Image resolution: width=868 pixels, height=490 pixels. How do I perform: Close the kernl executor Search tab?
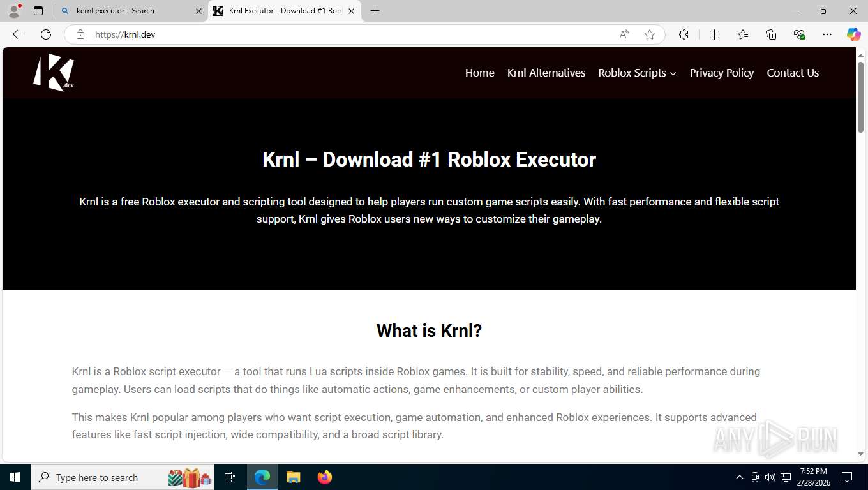click(x=198, y=11)
